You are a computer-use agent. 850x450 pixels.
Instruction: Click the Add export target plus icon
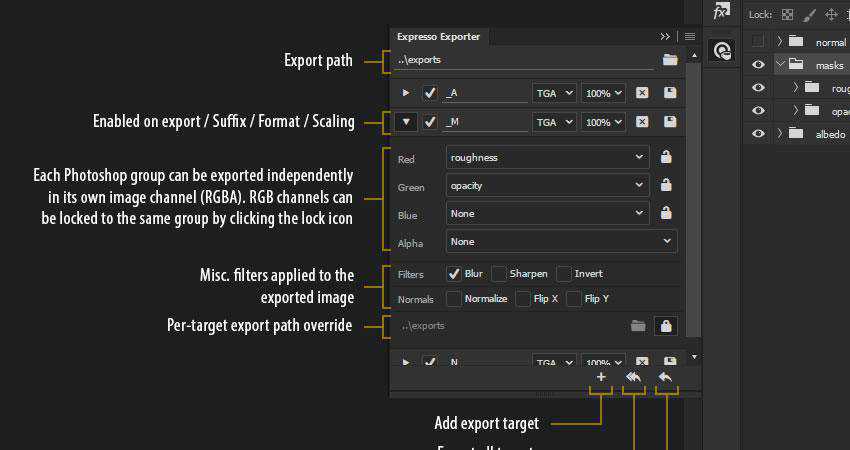click(601, 377)
